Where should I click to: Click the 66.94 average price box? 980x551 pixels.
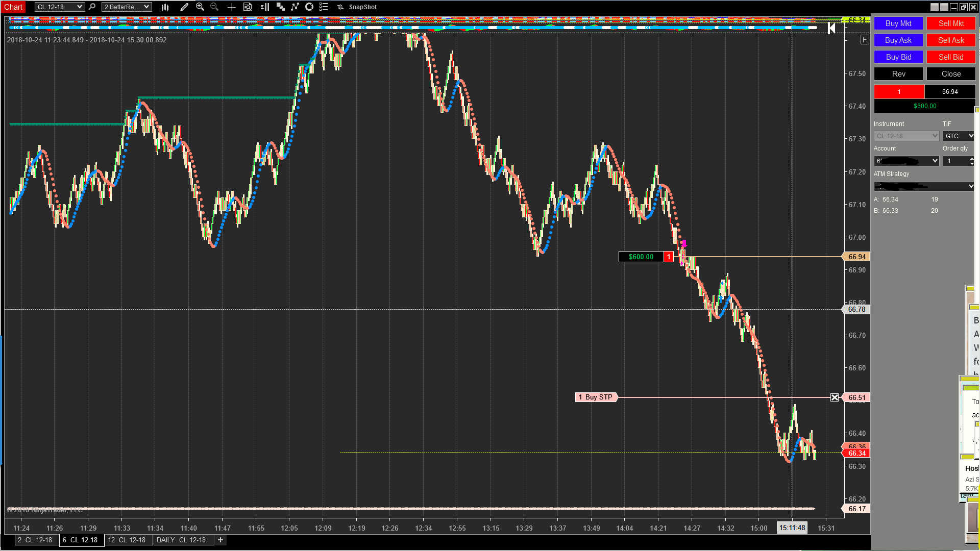tap(950, 92)
